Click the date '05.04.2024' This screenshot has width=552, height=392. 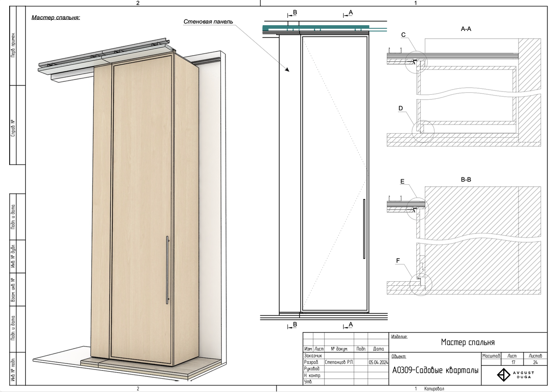pos(379,362)
